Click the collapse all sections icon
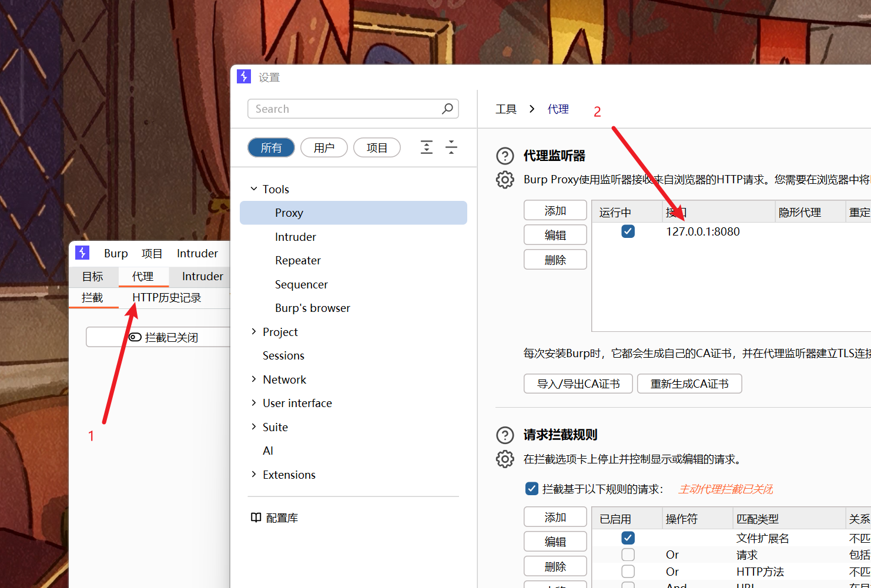The width and height of the screenshot is (871, 588). tap(451, 147)
